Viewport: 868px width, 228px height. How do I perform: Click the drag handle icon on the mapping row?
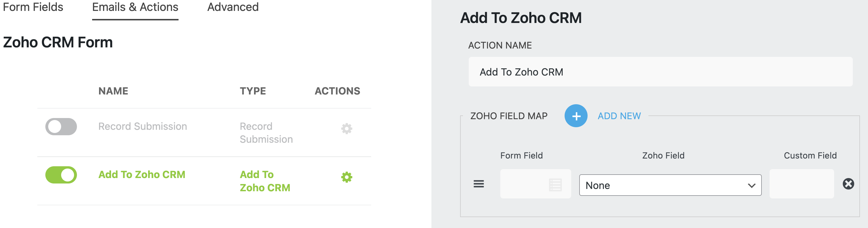pyautogui.click(x=479, y=184)
